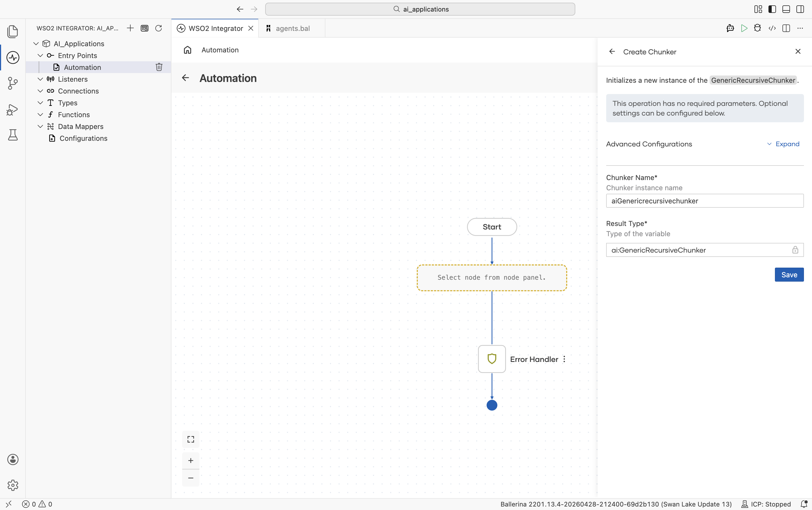
Task: Go to the home icon in breadcrumb
Action: [x=188, y=50]
